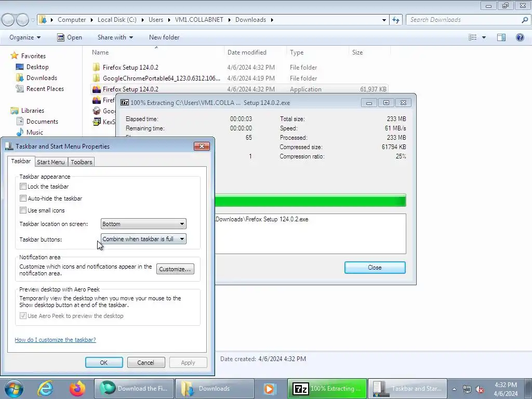Click the Customize... notification area button

175,269
